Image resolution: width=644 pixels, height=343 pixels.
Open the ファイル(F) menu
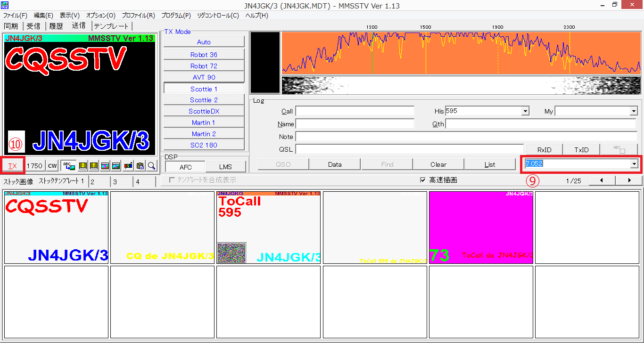pos(16,16)
